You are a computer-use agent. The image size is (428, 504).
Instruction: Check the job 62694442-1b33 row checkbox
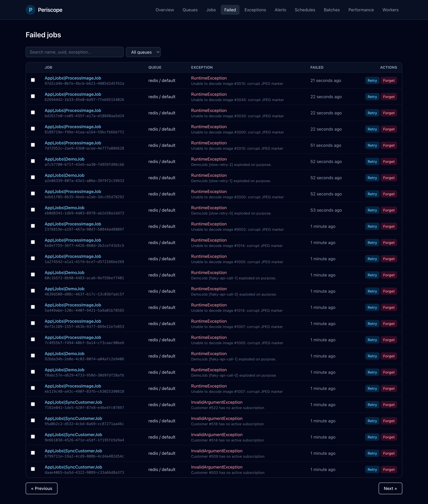pyautogui.click(x=33, y=96)
